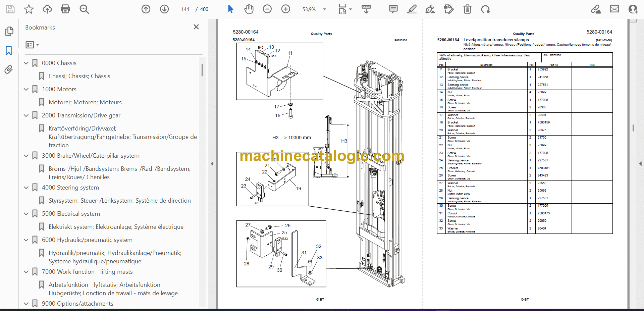Open the stamp tool
644x311 pixels.
449,9
